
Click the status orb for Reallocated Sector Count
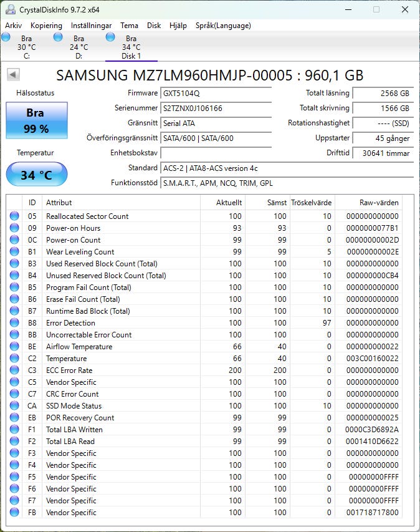click(14, 216)
